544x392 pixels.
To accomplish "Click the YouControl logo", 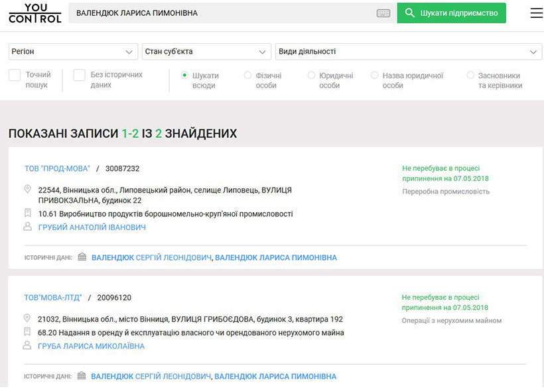I will coord(34,13).
